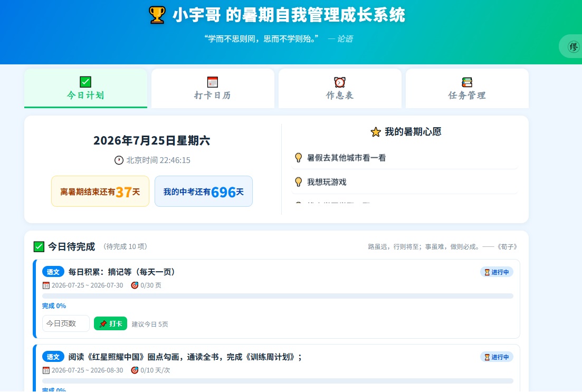Click the 论语 quote in the header
Screen dimensions: 582x392
click(279, 39)
